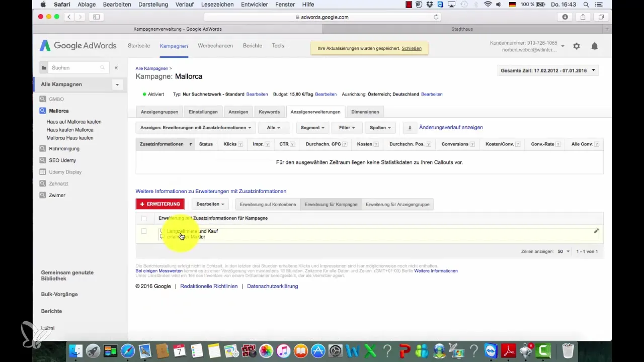Toggle Safari sidebar button
Viewport: 644px width, 362px height.
click(96, 17)
